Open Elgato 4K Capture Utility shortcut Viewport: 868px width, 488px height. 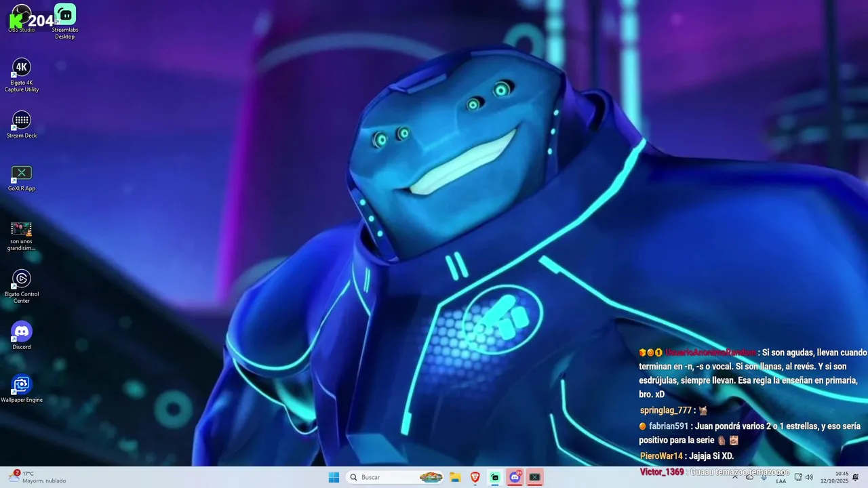pos(22,75)
